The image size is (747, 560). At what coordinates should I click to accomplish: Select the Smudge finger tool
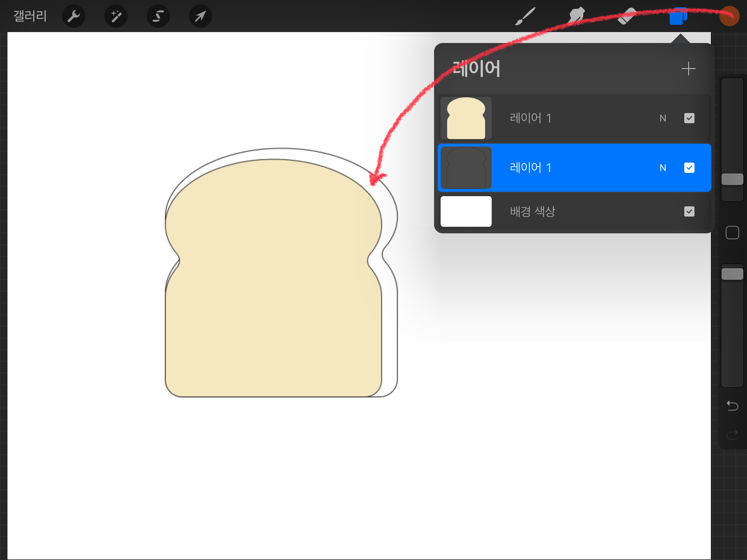pyautogui.click(x=576, y=16)
